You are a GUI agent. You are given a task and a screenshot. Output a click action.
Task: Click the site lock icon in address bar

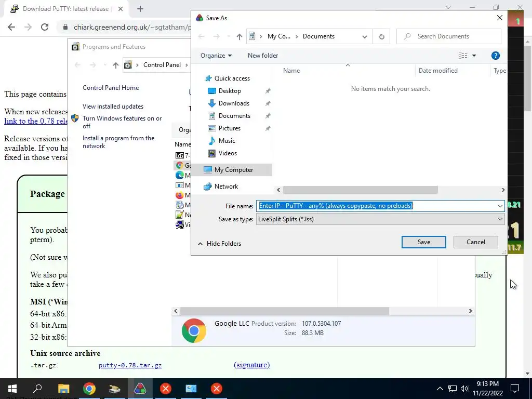coord(65,27)
